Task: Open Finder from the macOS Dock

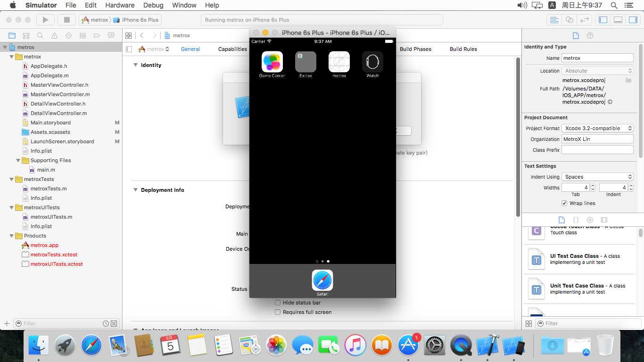Action: pos(38,346)
